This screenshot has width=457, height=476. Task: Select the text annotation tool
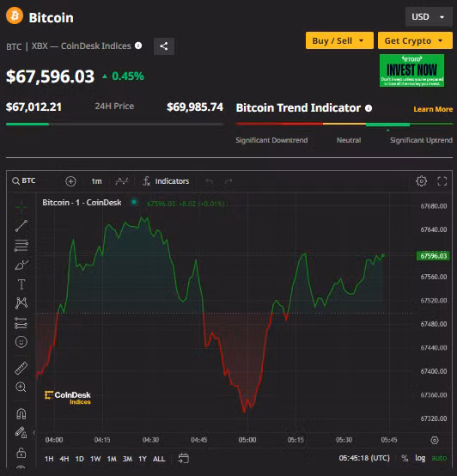point(21,284)
